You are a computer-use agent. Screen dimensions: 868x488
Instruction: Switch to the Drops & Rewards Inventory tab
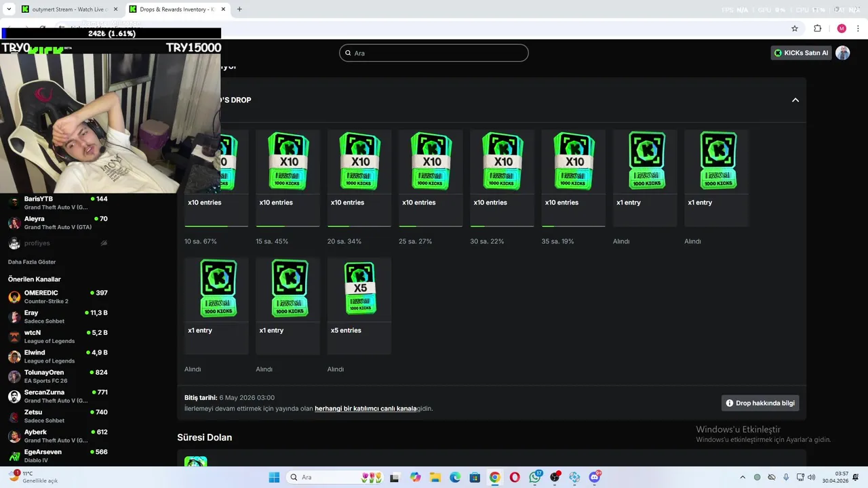[177, 9]
